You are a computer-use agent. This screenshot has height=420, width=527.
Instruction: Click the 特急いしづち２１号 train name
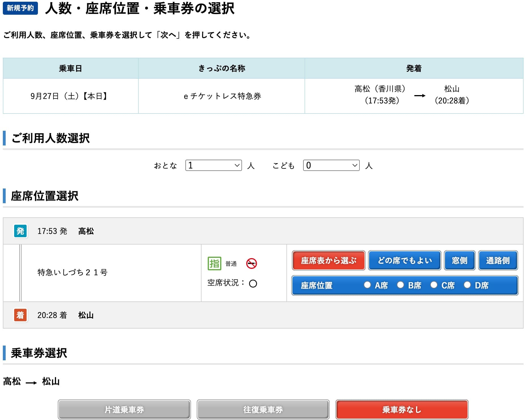click(x=72, y=272)
